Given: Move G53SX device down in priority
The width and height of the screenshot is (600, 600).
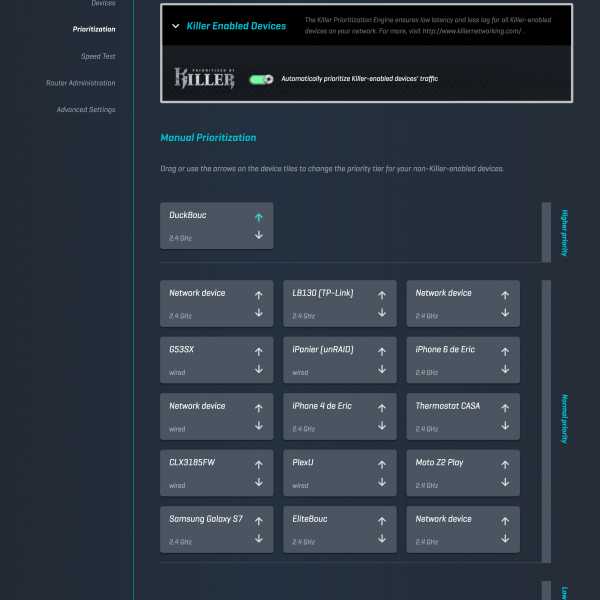Looking at the screenshot, I should pos(258,370).
